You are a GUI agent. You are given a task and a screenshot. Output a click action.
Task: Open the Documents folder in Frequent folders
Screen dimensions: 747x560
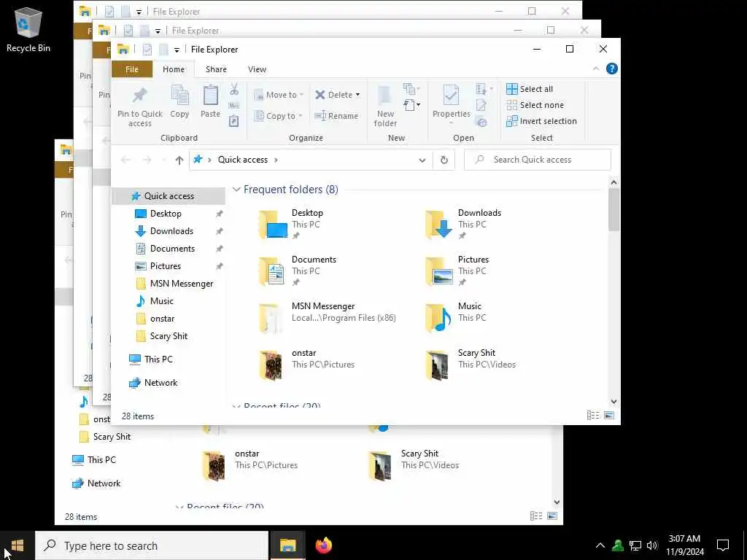point(298,271)
